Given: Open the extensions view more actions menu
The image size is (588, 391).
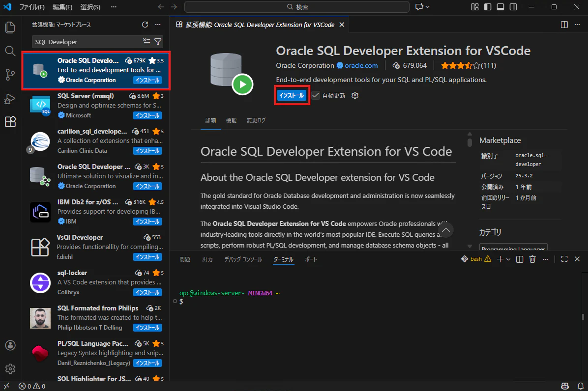Looking at the screenshot, I should pos(158,25).
